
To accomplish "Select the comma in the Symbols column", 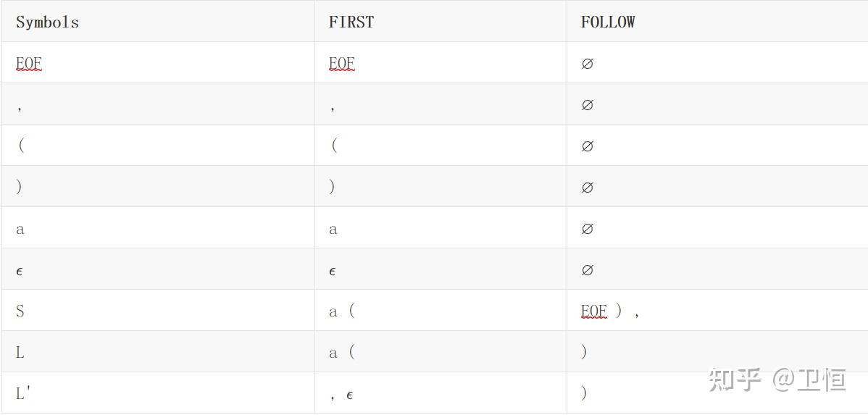I will 20,106.
